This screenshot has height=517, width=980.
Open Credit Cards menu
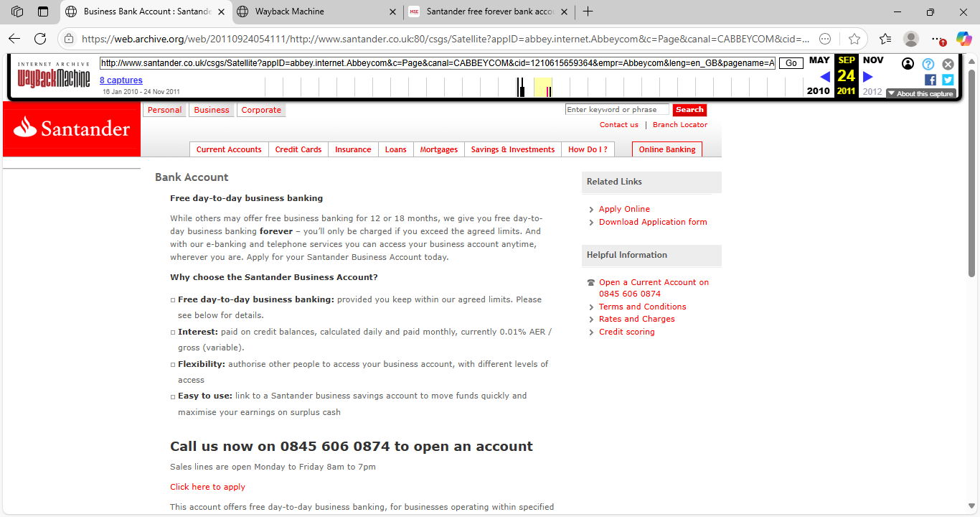tap(298, 149)
